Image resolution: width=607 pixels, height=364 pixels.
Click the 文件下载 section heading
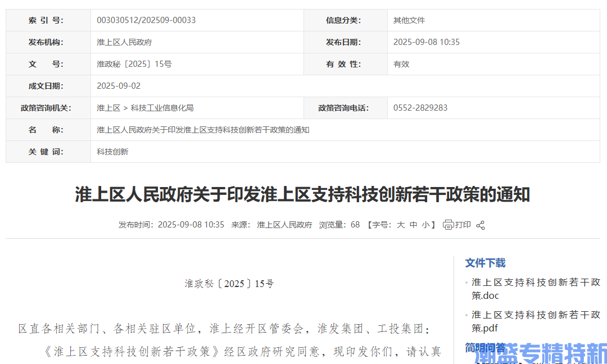click(485, 262)
